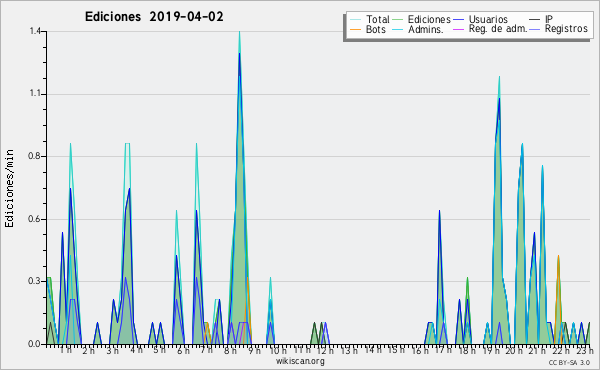The height and width of the screenshot is (370, 600).
Task: Click the '8 h' x-axis label
Action: [230, 350]
